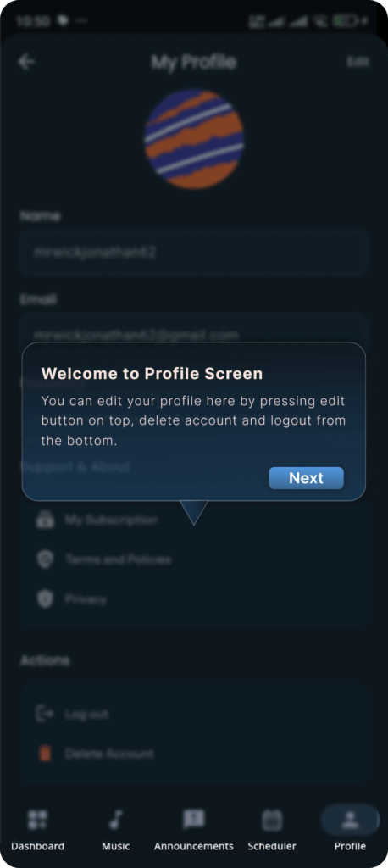Select the Profile person icon
Screen dimensions: 388x868
pos(350,820)
